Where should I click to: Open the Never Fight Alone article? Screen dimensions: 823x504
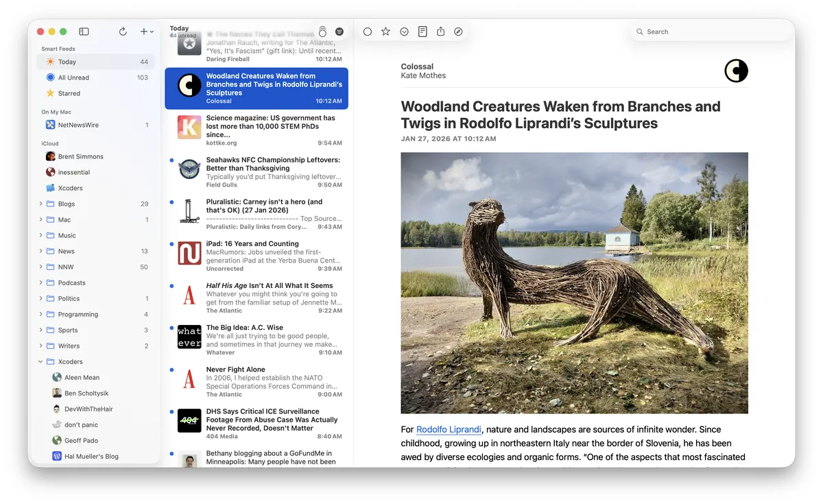point(257,381)
